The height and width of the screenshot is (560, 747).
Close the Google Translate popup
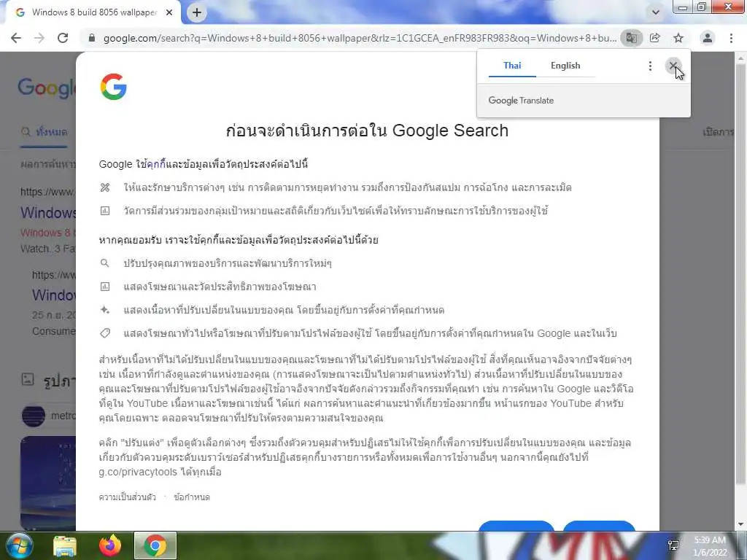(x=673, y=66)
